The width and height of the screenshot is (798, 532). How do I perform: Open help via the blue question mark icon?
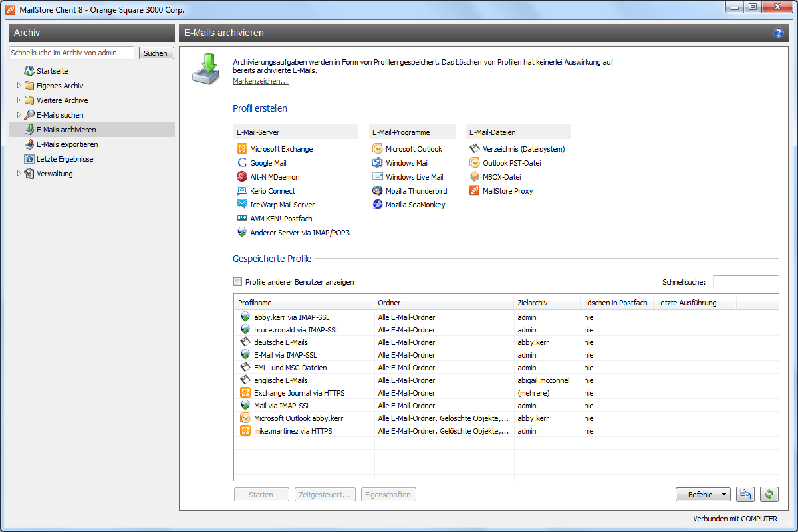point(779,33)
